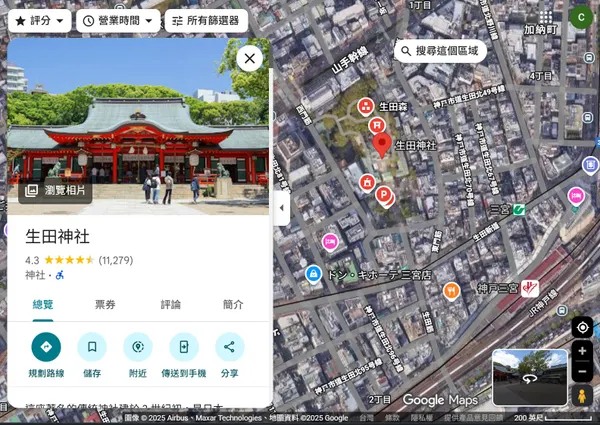Click the purple marker on right edge

(590, 165)
